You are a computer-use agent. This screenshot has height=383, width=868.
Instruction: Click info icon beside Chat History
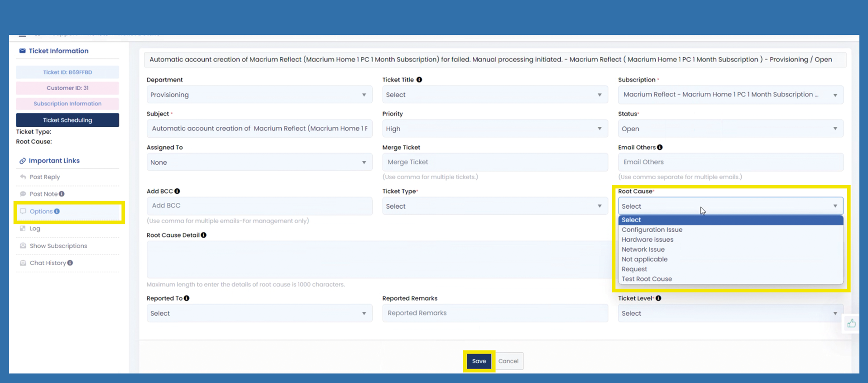[70, 263]
